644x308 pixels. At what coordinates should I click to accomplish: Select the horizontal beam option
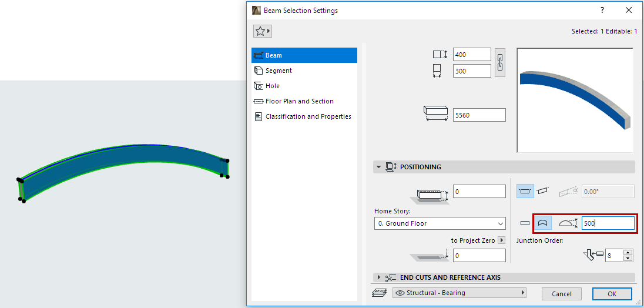(x=525, y=192)
